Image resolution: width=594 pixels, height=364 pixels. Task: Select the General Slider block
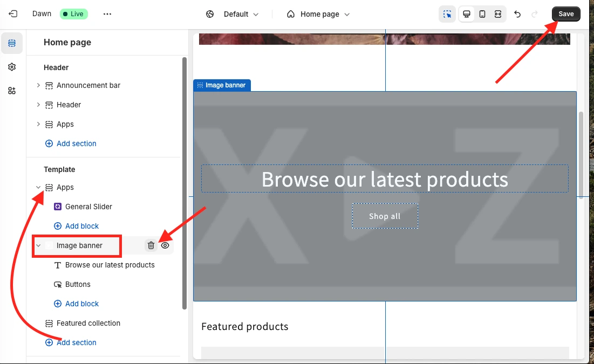click(88, 207)
